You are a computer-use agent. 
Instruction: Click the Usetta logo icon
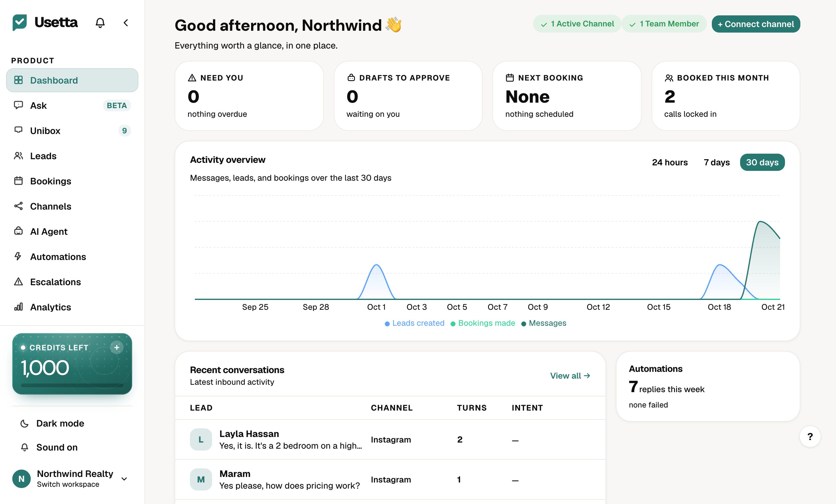tap(19, 22)
